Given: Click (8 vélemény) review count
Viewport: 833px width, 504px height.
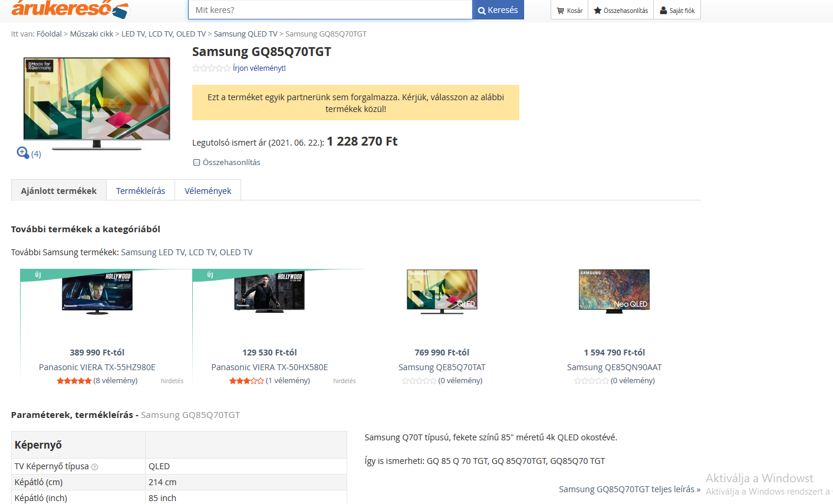Looking at the screenshot, I should tap(116, 381).
